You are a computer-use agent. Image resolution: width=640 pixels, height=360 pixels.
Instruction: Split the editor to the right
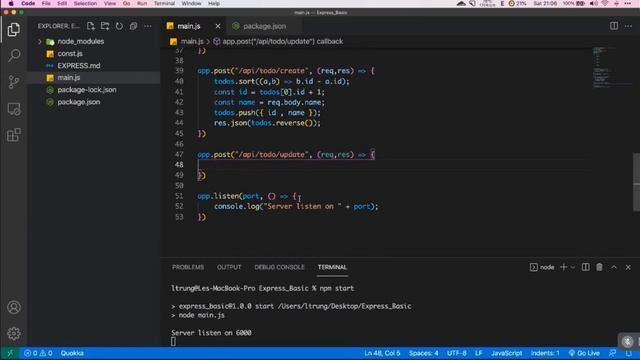tap(614, 26)
